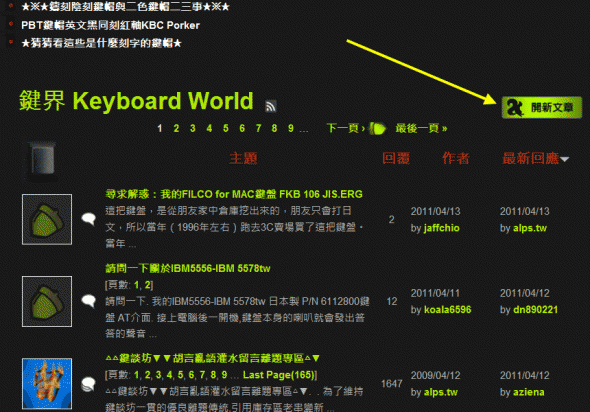Open author profile jaffchio

(441, 228)
